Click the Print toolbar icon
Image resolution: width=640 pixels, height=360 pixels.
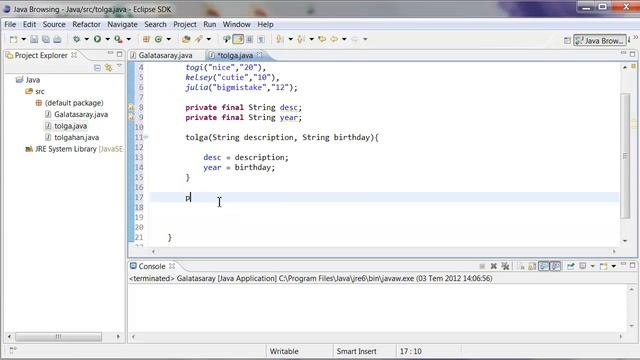click(x=57, y=39)
